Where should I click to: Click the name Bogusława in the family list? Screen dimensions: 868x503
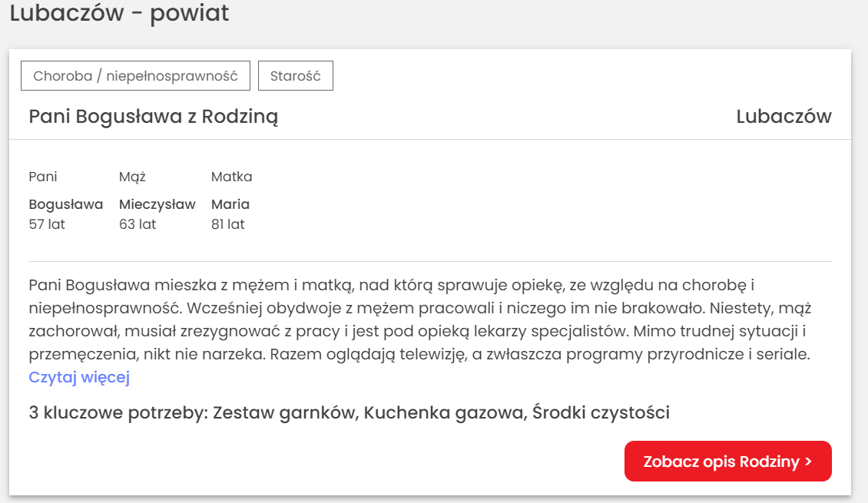(x=66, y=204)
